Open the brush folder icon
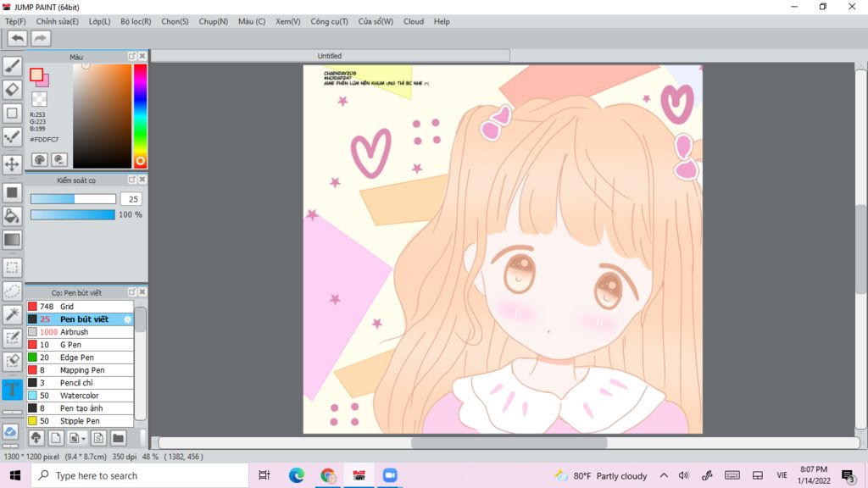Image resolution: width=868 pixels, height=488 pixels. pyautogui.click(x=118, y=438)
